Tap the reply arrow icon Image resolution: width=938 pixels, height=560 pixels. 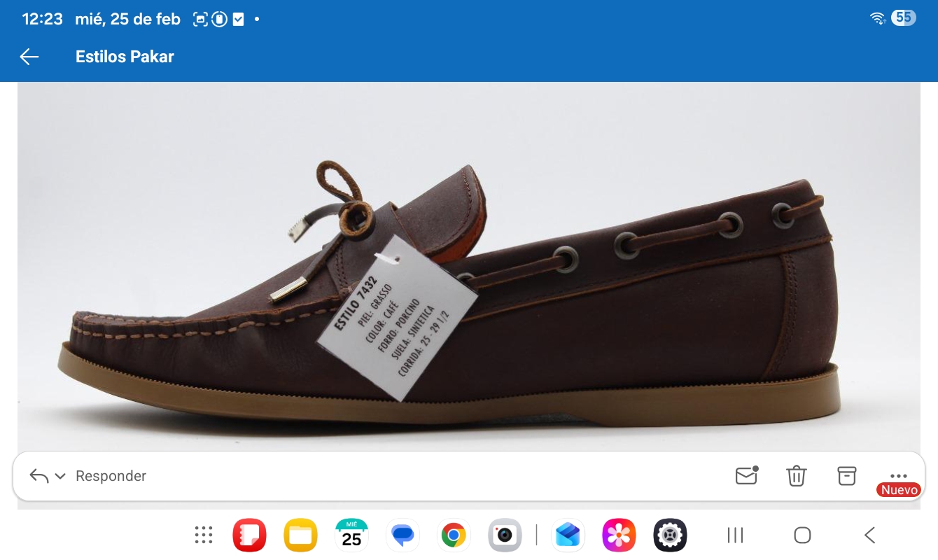(39, 476)
